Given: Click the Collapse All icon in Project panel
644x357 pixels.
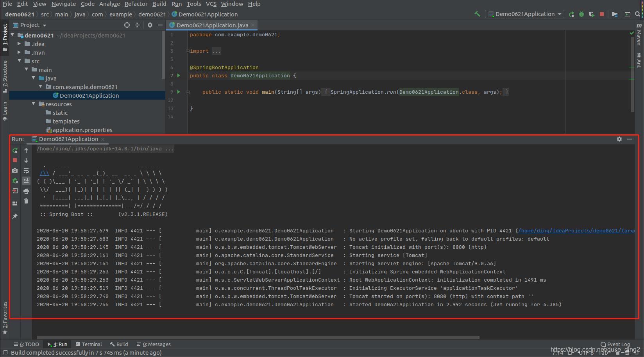Looking at the screenshot, I should [x=137, y=25].
